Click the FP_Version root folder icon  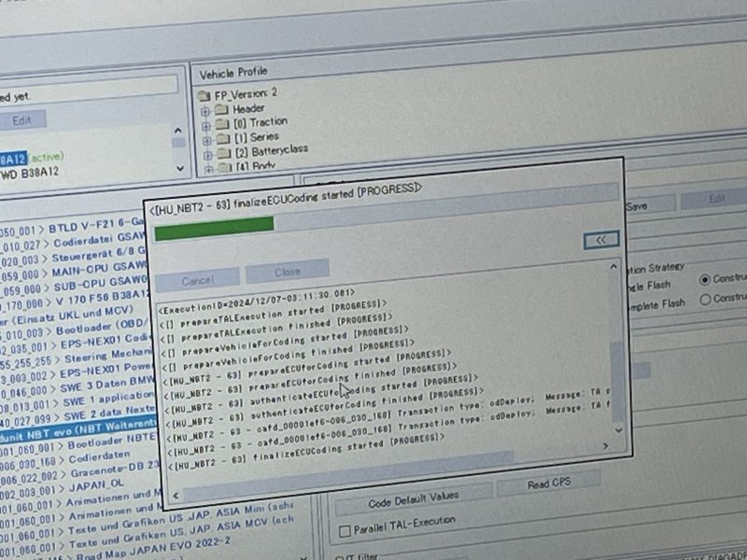click(x=204, y=95)
